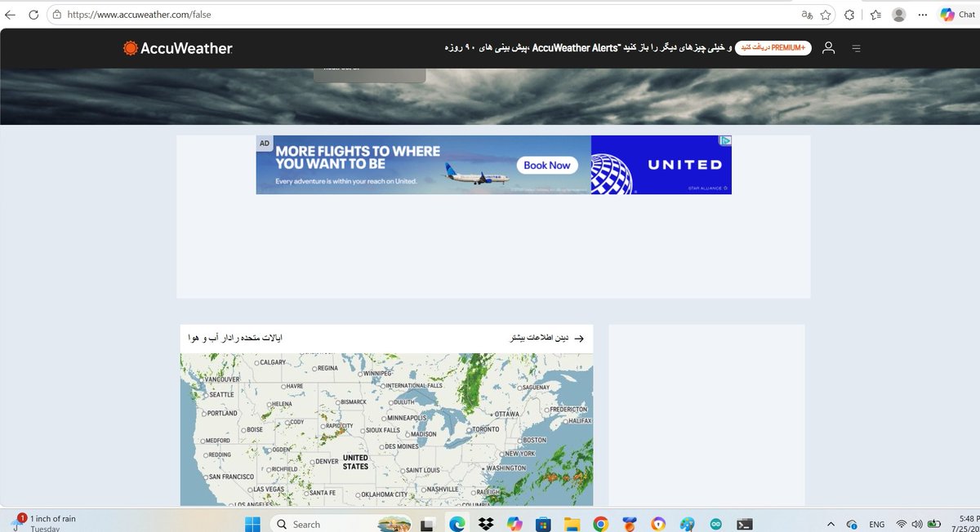980x532 pixels.
Task: Click Ottawa on the radar map
Action: tap(504, 415)
